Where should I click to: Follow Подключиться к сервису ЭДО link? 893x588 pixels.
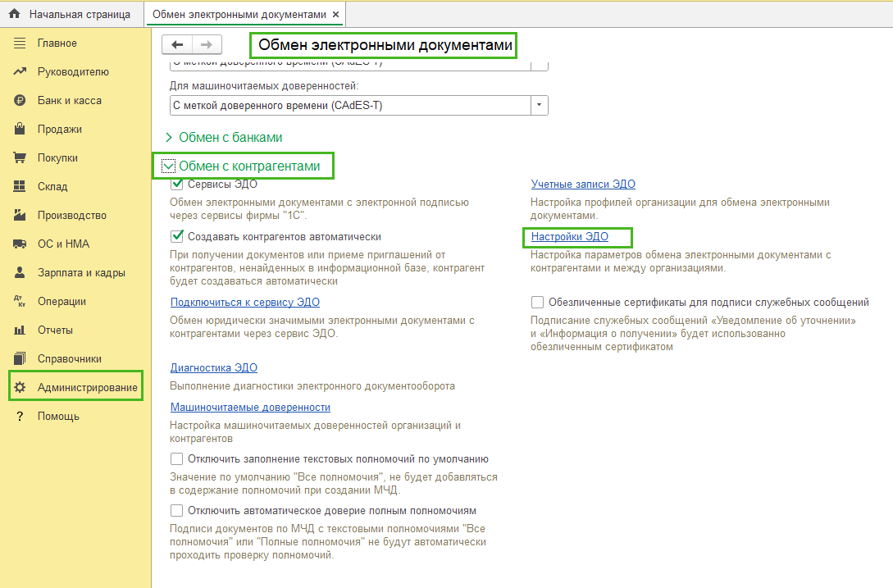(245, 302)
